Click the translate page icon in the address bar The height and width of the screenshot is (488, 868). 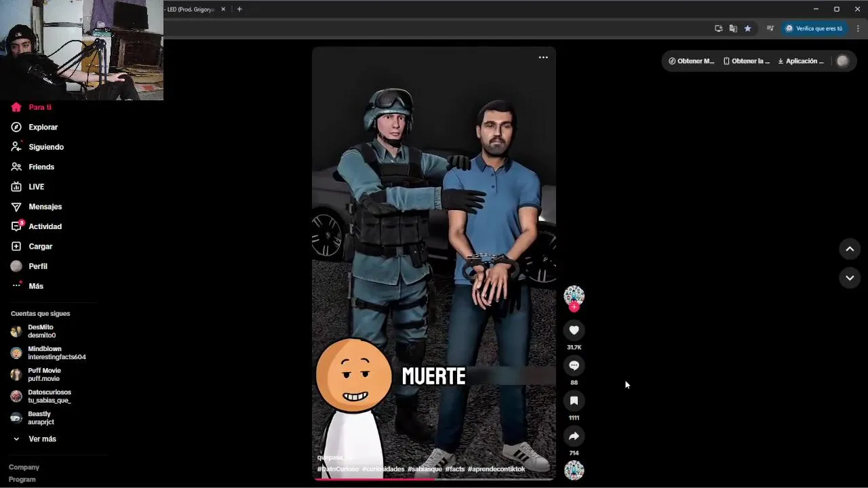(733, 28)
